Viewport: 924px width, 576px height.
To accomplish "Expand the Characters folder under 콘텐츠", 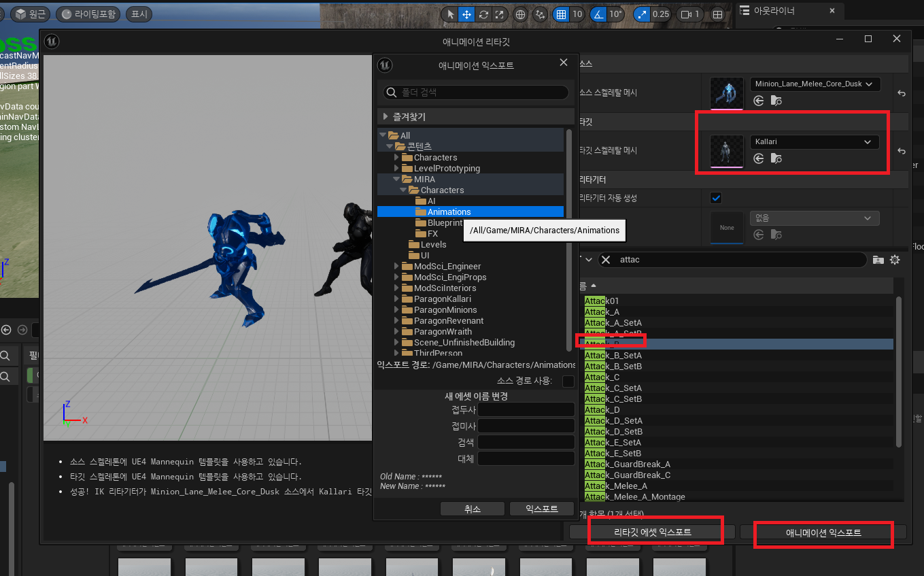I will pyautogui.click(x=396, y=157).
